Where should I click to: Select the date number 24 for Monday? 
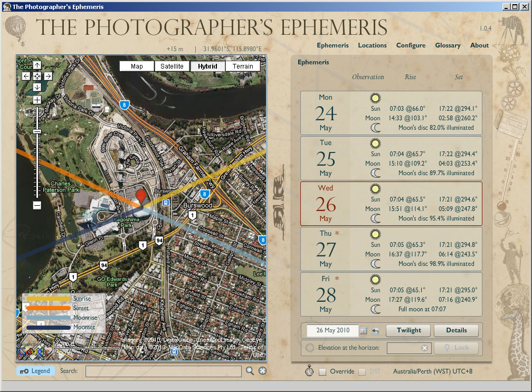pos(326,113)
